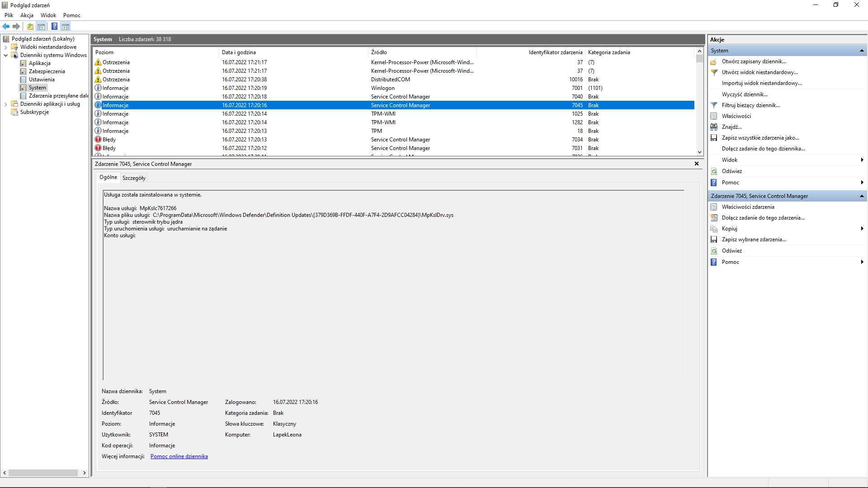The width and height of the screenshot is (868, 488).
Task: Click the Kopiuj icon in actions pane
Action: pos(714,229)
